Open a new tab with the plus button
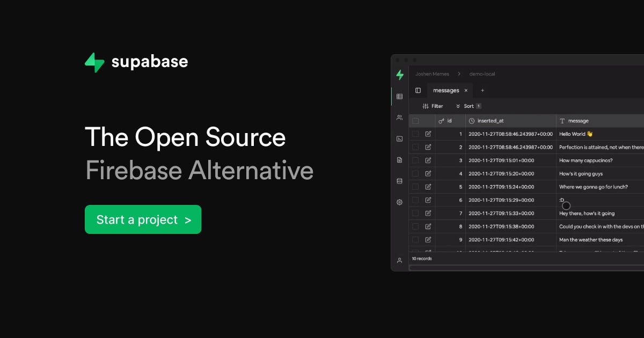This screenshot has width=644, height=338. coord(482,90)
